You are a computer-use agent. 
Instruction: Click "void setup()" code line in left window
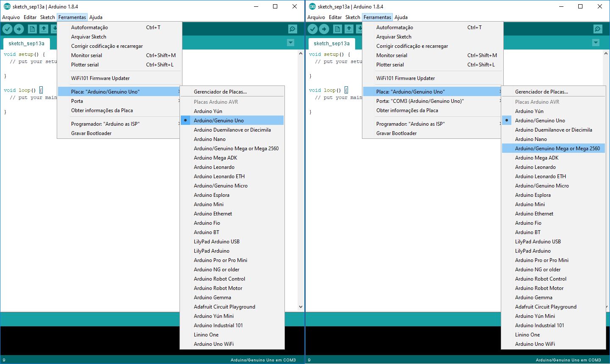tap(24, 54)
